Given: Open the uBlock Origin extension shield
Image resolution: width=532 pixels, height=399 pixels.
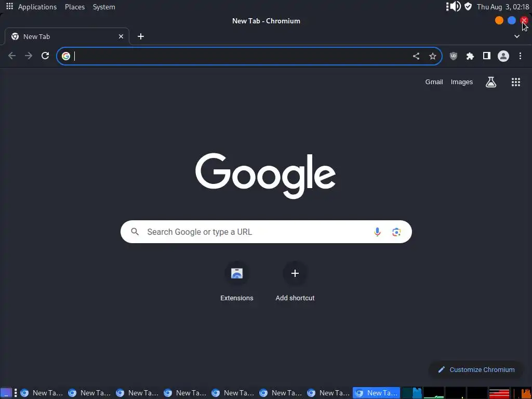Looking at the screenshot, I should pos(453,56).
